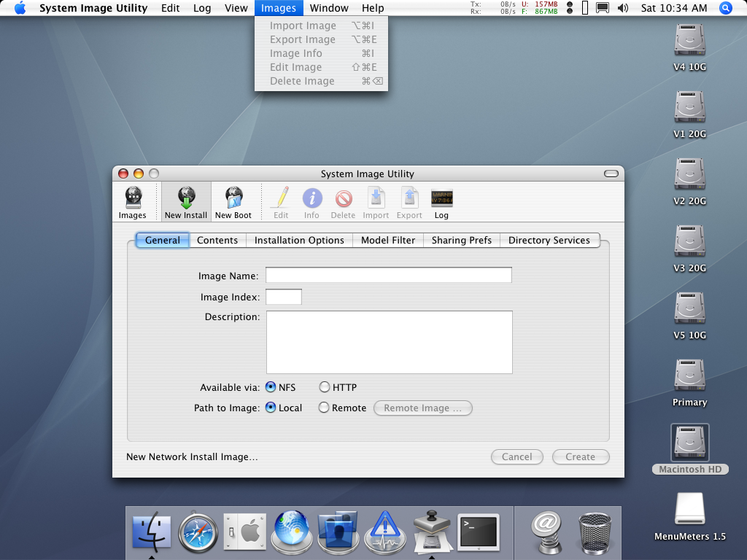Open the Apple menu

20,8
